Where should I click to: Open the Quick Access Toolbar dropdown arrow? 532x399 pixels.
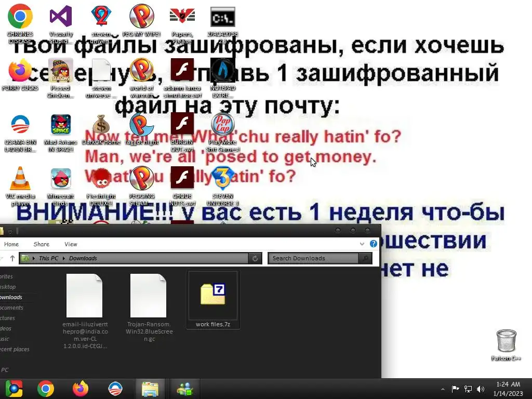point(10,232)
